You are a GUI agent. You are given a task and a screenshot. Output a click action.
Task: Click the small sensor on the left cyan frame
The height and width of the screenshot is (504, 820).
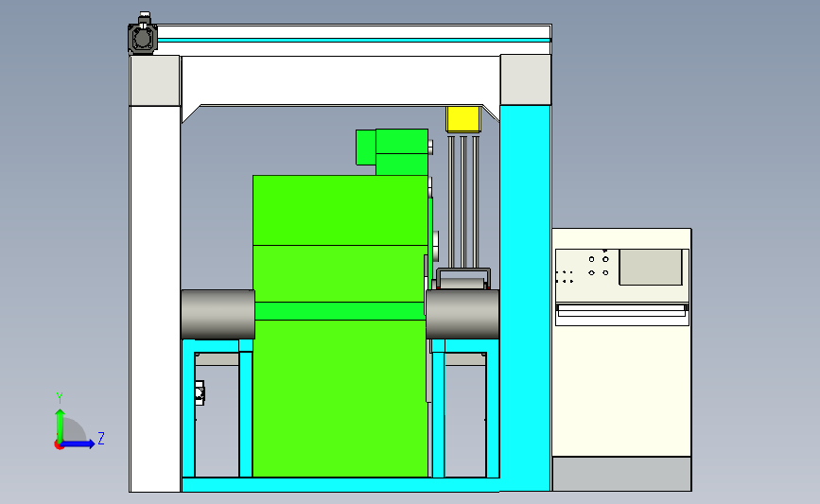click(200, 393)
